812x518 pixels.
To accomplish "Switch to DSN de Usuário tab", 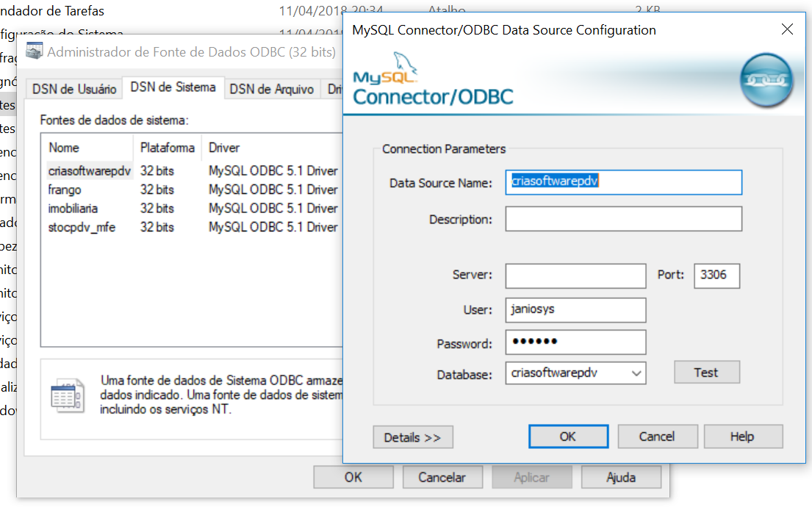I will [74, 89].
